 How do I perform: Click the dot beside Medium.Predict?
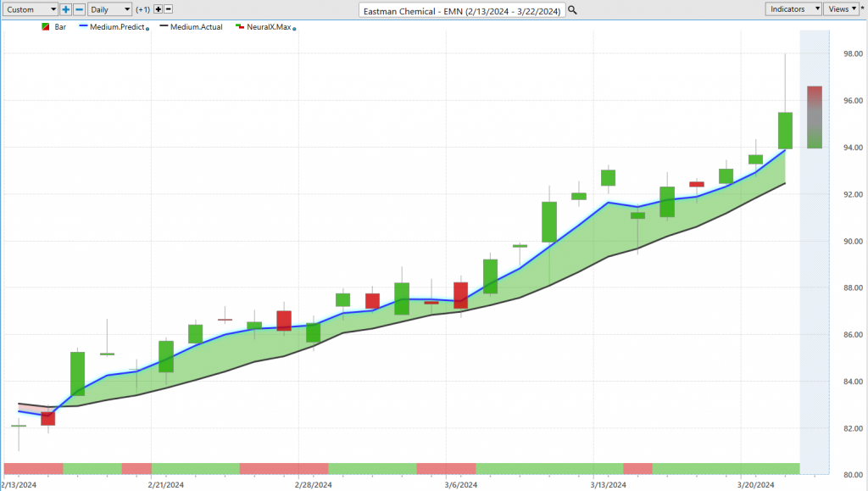click(x=147, y=29)
